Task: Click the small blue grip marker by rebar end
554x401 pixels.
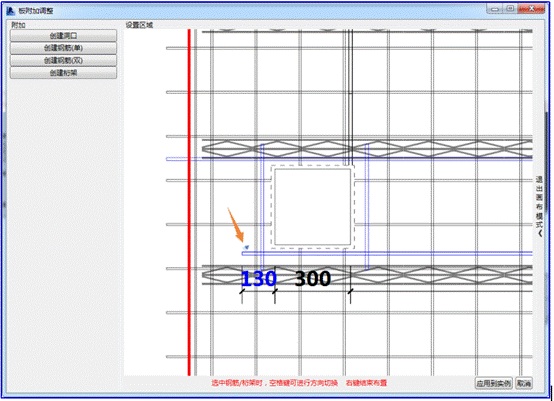Action: tap(247, 247)
